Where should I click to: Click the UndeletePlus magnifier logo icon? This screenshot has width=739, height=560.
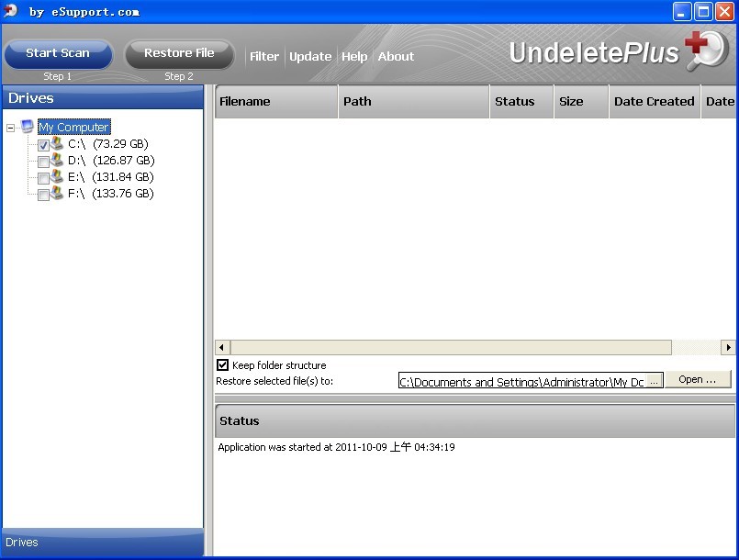(706, 51)
